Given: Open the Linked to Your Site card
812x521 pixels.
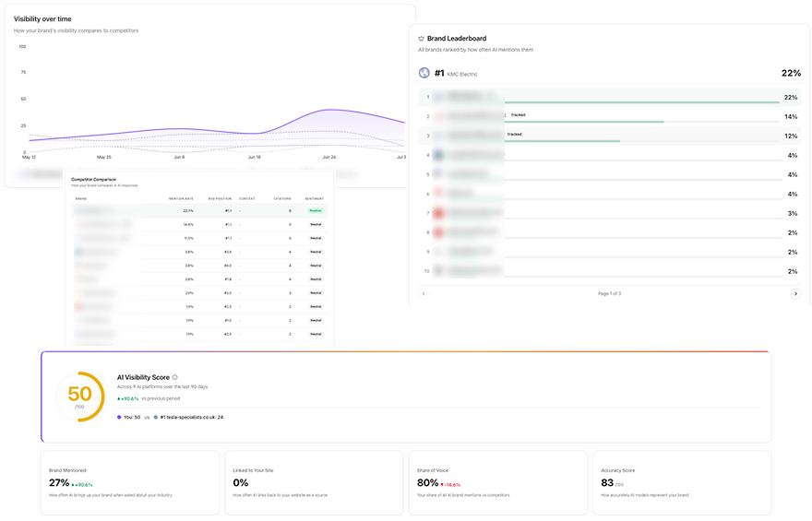Looking at the screenshot, I should [x=314, y=482].
